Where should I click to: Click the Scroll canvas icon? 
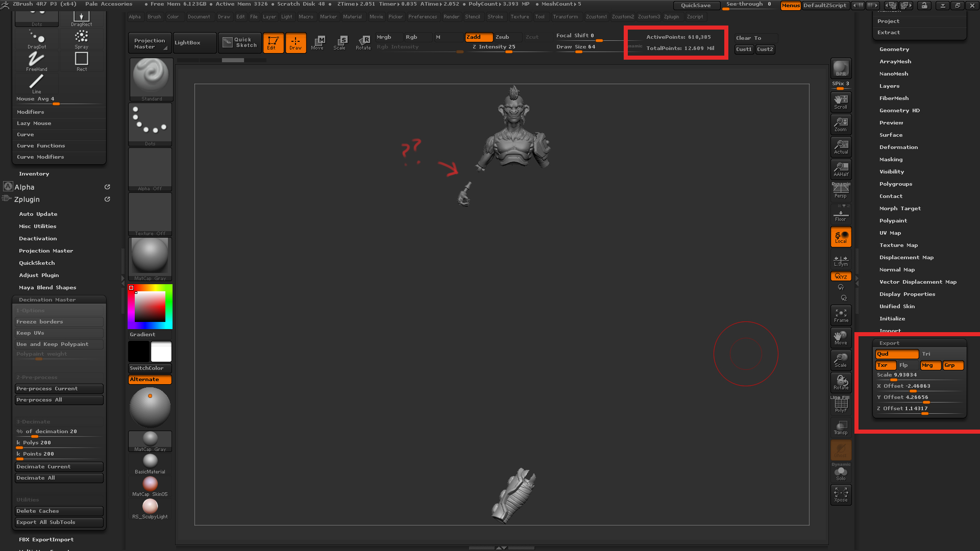pyautogui.click(x=841, y=102)
